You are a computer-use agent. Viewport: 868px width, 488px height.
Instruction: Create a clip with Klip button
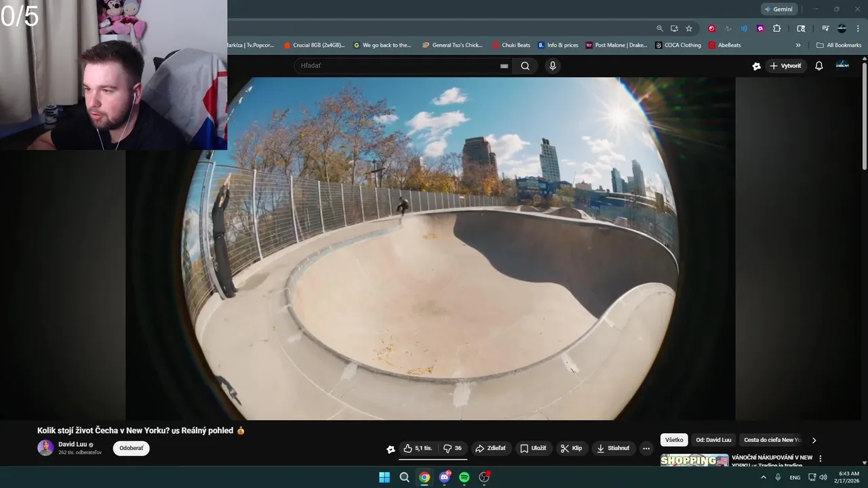tap(572, 448)
